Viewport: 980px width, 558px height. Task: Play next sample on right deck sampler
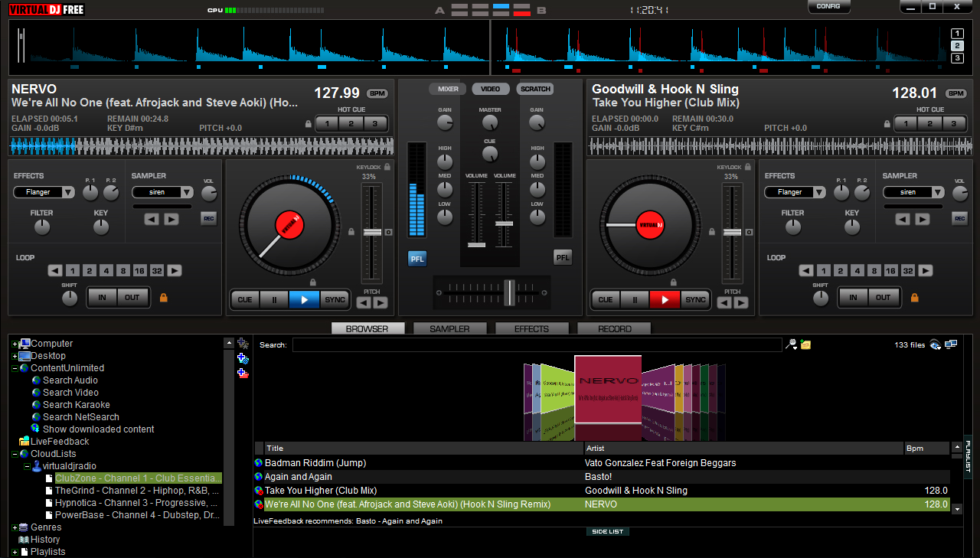click(x=922, y=219)
